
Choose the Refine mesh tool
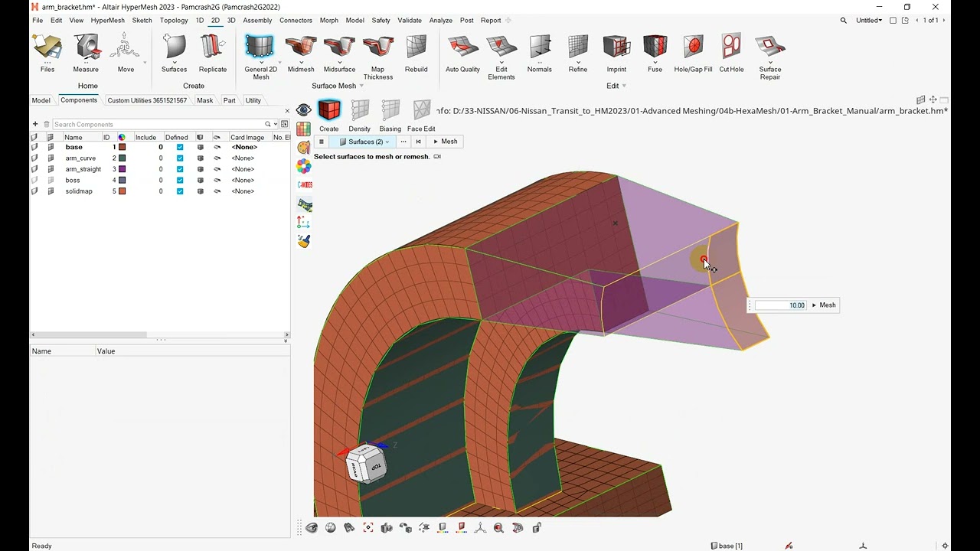578,53
